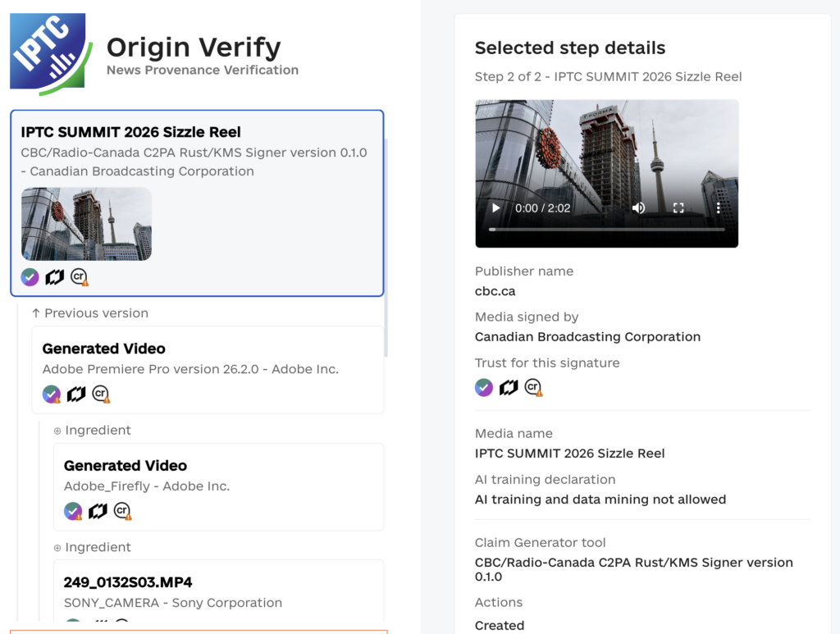Screen dimensions: 840x634
Task: Play the Sizzle Reel video
Action: [x=496, y=208]
